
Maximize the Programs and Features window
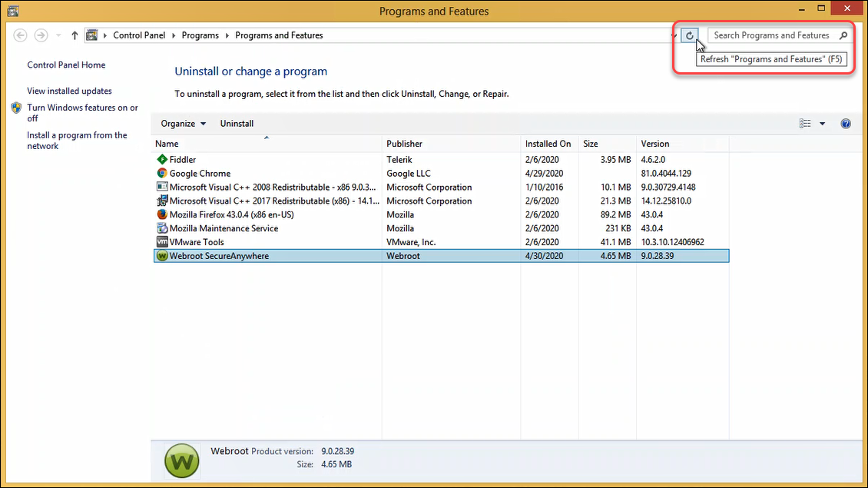point(821,9)
